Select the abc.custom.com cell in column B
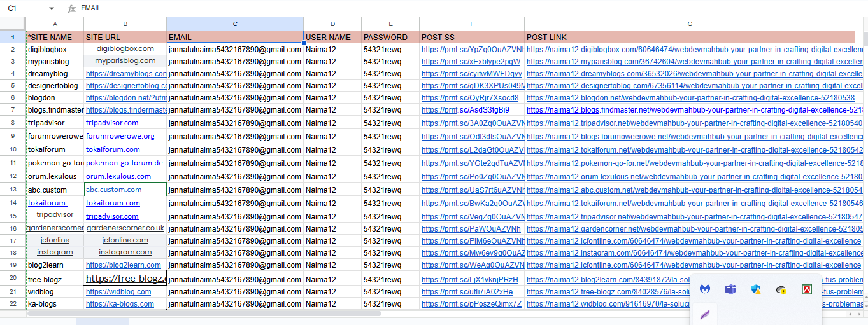This screenshot has width=868, height=325. tap(125, 190)
